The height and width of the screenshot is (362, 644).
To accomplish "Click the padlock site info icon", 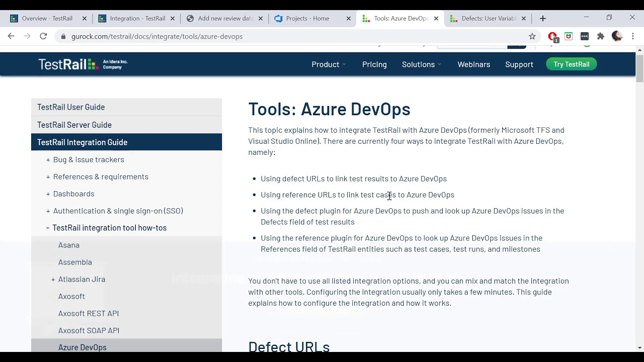I will tap(63, 36).
